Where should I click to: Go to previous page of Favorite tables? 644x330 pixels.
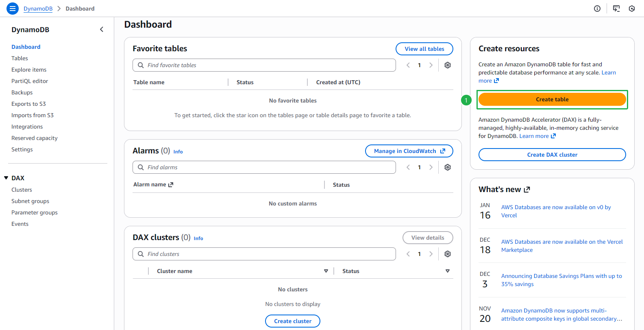[x=408, y=65]
